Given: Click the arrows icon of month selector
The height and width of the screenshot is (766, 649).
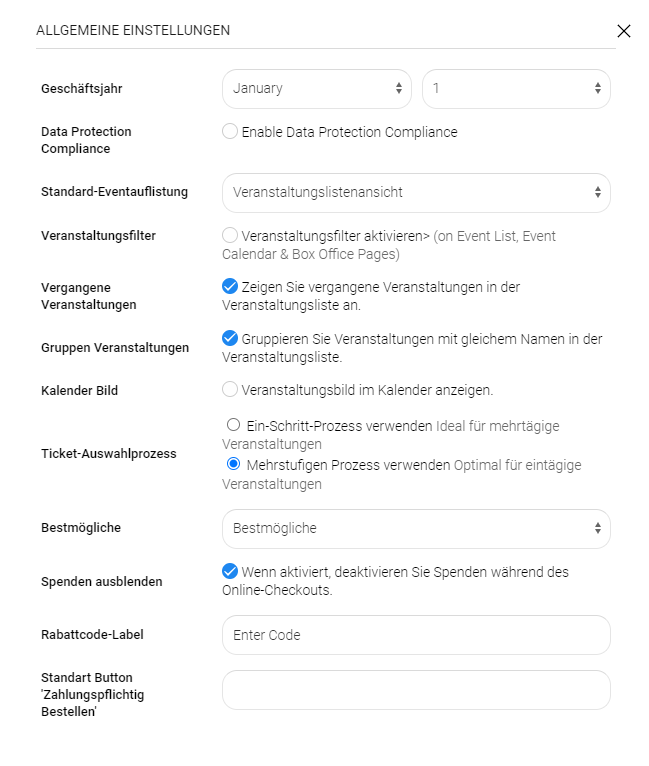Looking at the screenshot, I should pos(398,88).
